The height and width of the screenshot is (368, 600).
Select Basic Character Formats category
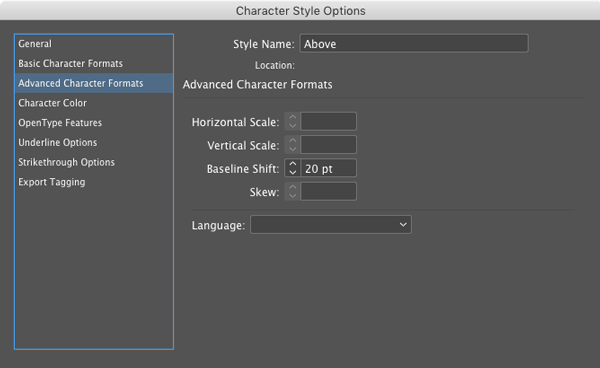94,64
